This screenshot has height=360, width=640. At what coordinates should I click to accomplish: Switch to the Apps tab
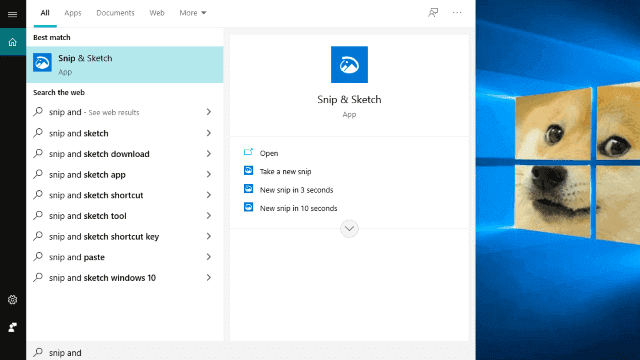click(x=73, y=13)
